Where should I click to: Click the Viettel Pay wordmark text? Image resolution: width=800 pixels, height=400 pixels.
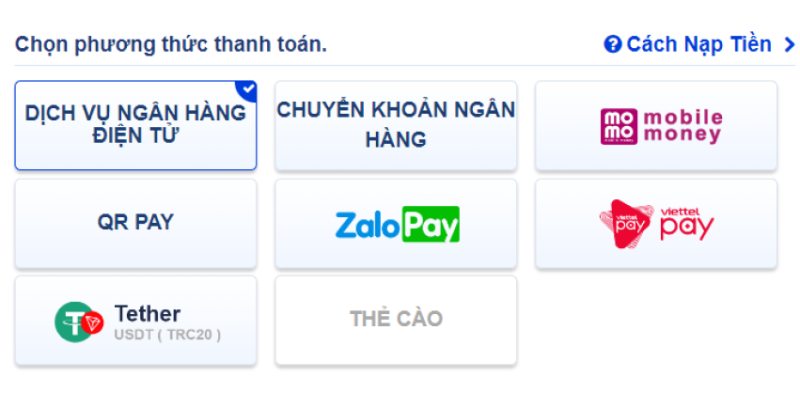(686, 224)
